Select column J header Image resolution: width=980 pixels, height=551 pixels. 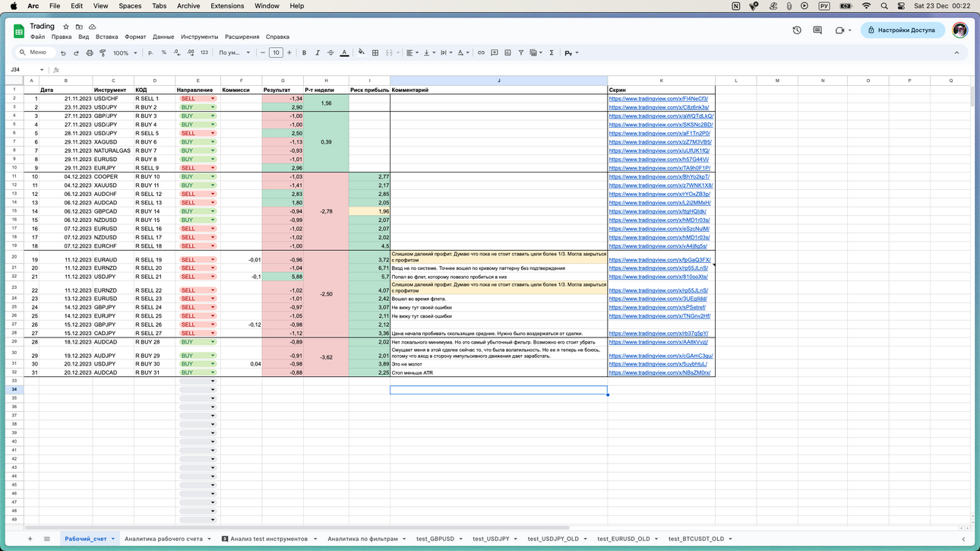tap(498, 81)
